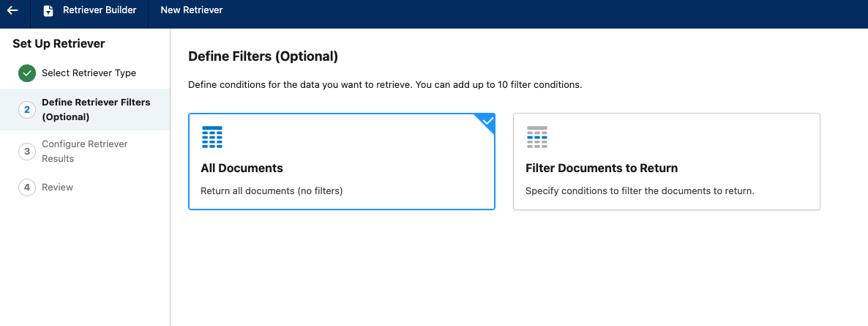This screenshot has width=868, height=326.
Task: Click the back arrow in header
Action: point(12,10)
